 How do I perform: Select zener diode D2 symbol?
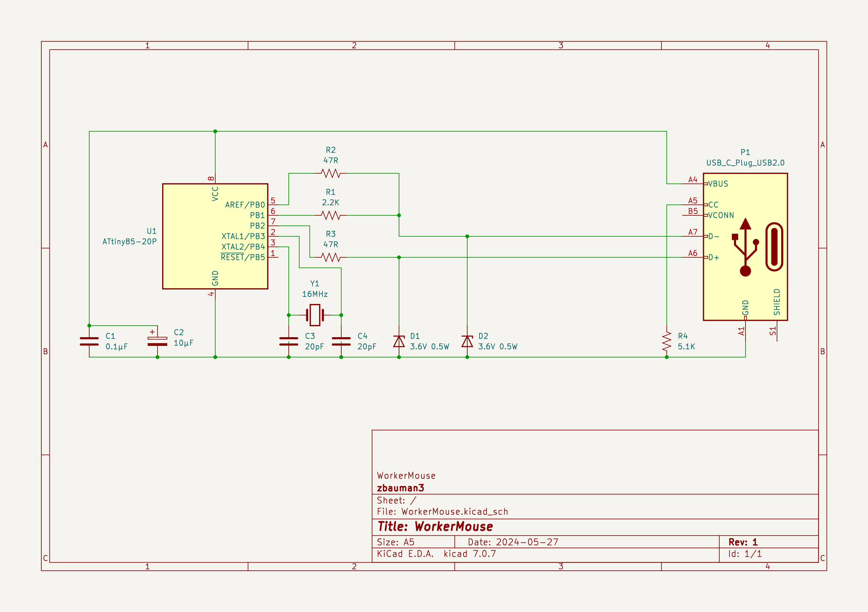click(467, 341)
